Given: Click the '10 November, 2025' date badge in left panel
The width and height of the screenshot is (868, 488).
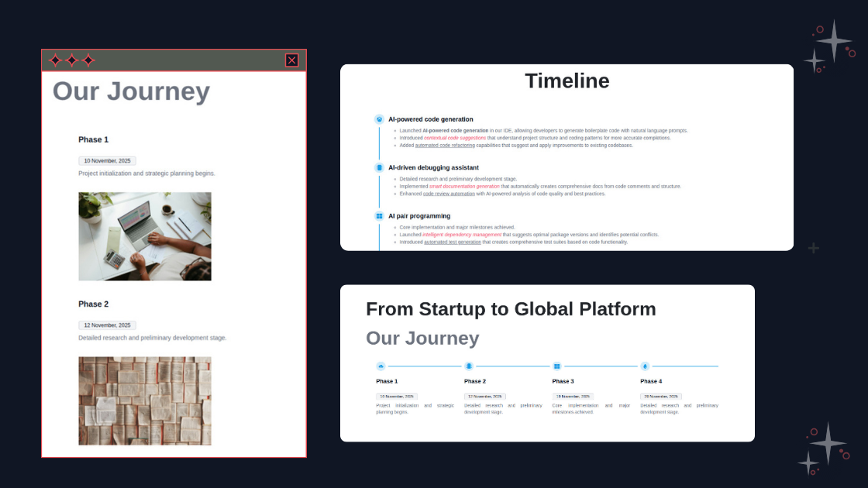Looking at the screenshot, I should point(107,161).
